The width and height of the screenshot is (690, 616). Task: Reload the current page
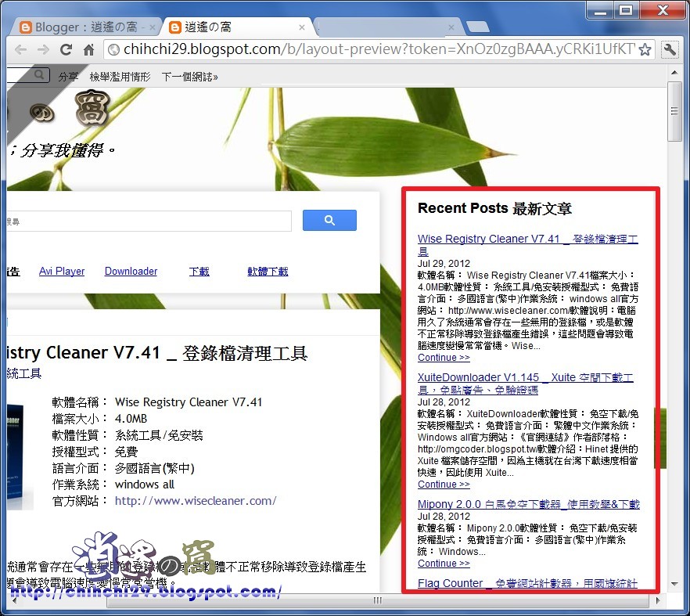click(66, 49)
